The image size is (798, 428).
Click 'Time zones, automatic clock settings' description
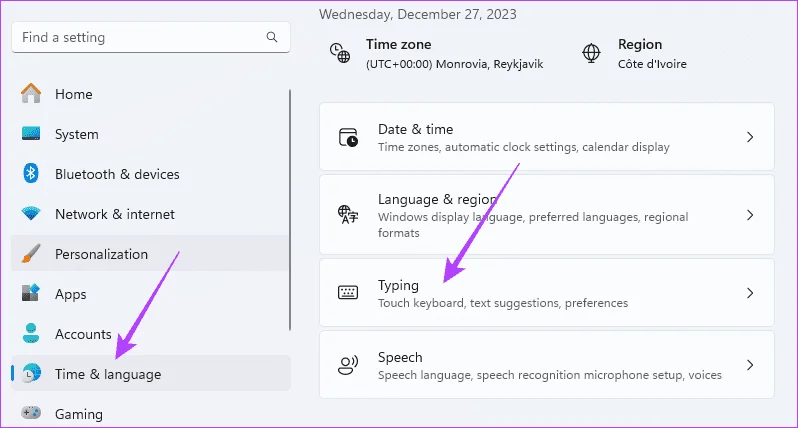[524, 147]
